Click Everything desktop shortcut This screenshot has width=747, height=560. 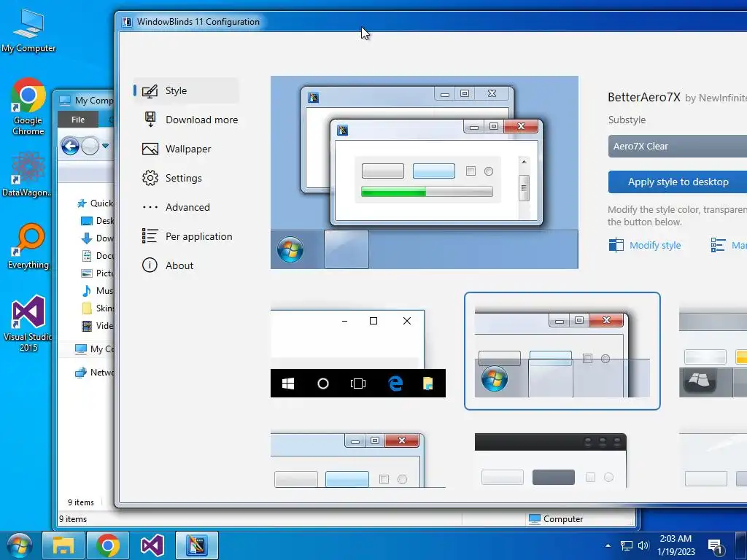click(28, 246)
